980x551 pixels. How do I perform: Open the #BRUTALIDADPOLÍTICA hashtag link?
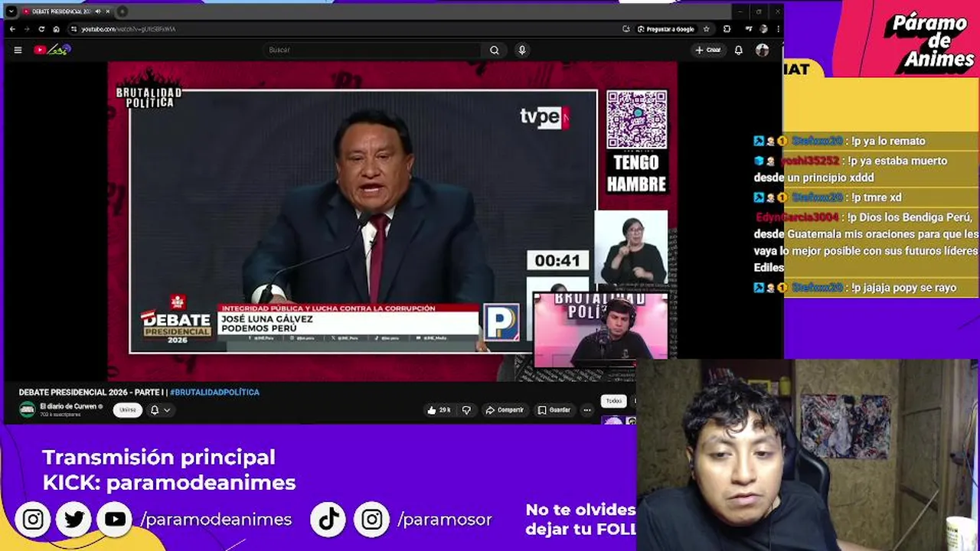pyautogui.click(x=214, y=392)
